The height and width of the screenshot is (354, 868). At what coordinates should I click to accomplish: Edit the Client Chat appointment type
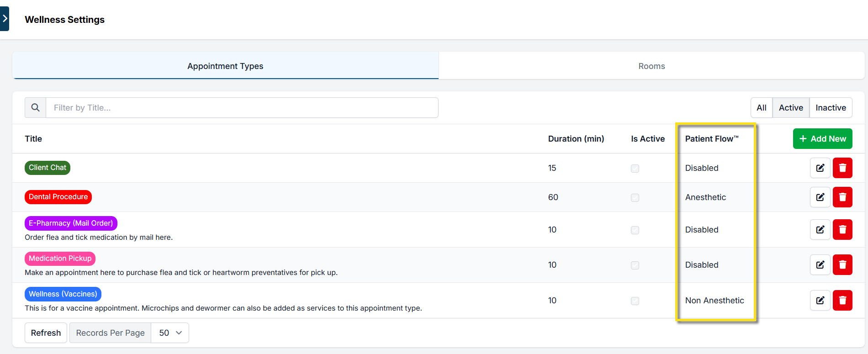pyautogui.click(x=820, y=168)
